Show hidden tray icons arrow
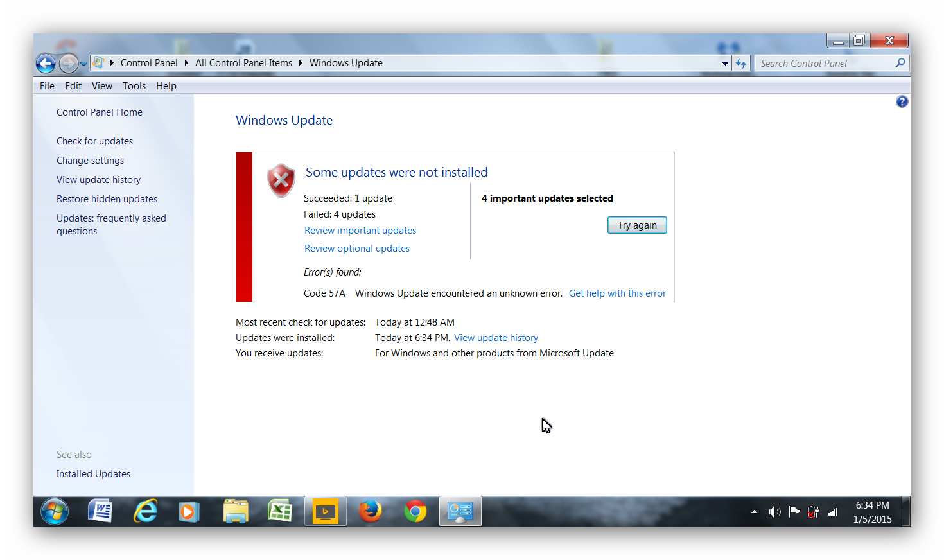This screenshot has width=944, height=560. (x=754, y=512)
